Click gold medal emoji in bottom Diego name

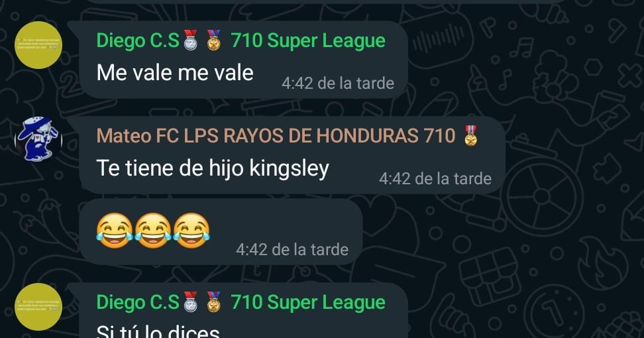(213, 302)
